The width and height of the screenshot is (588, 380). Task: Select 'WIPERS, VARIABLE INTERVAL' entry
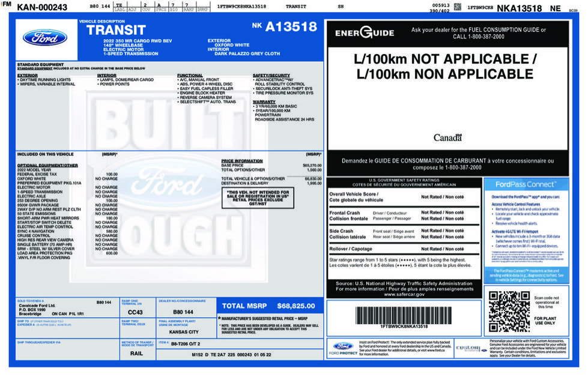(46, 84)
